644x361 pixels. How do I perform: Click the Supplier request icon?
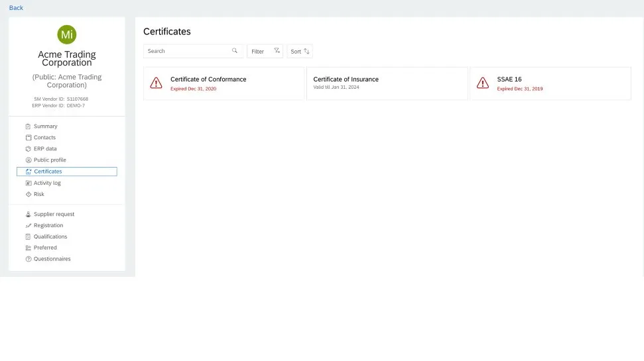tap(28, 215)
